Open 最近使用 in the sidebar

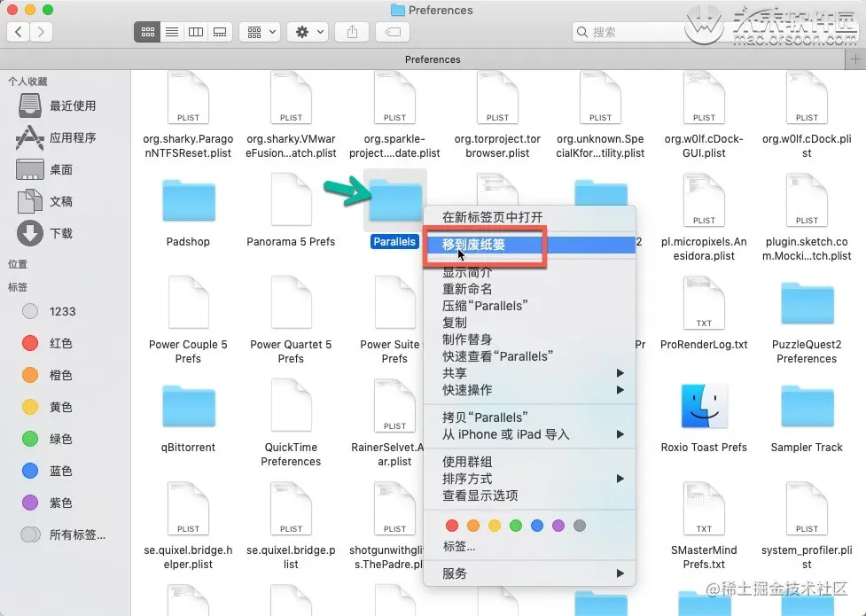pos(57,105)
